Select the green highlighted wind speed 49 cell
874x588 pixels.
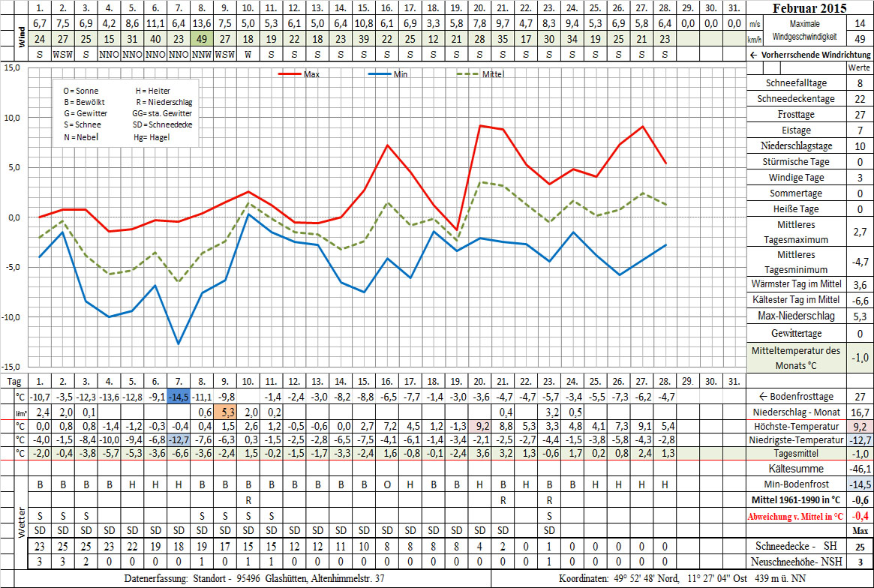(x=201, y=38)
